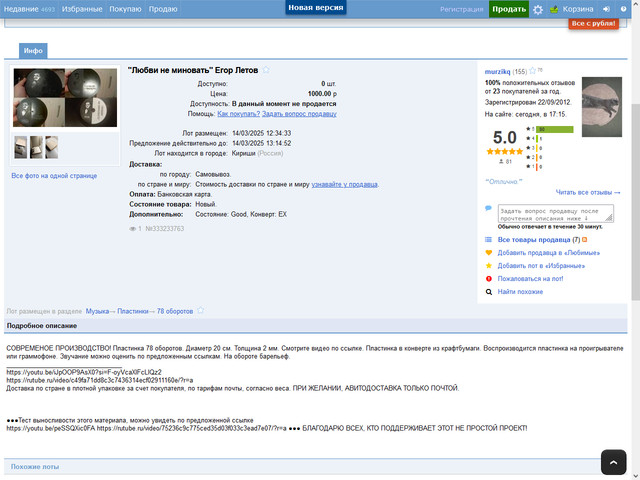Click green Продать button

click(x=509, y=9)
